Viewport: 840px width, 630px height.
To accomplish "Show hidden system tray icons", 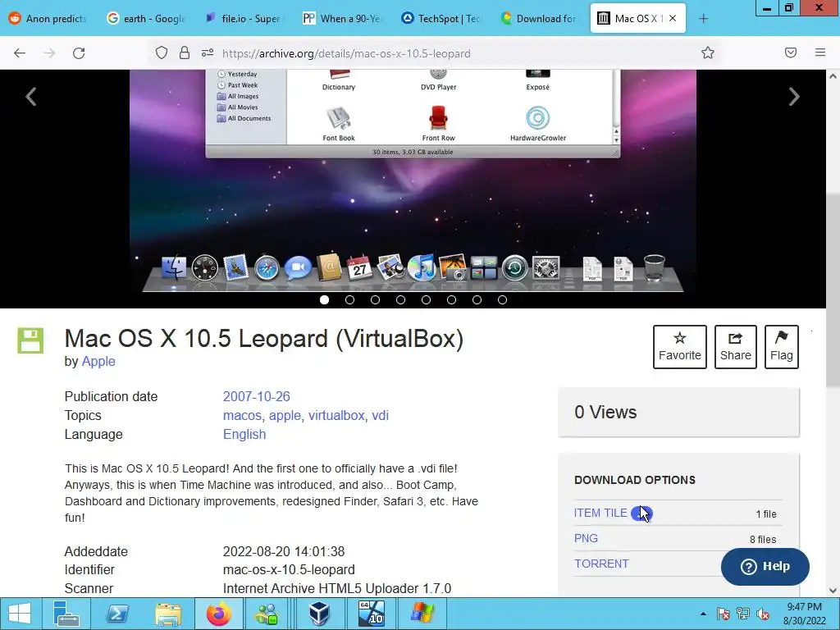I will [703, 614].
